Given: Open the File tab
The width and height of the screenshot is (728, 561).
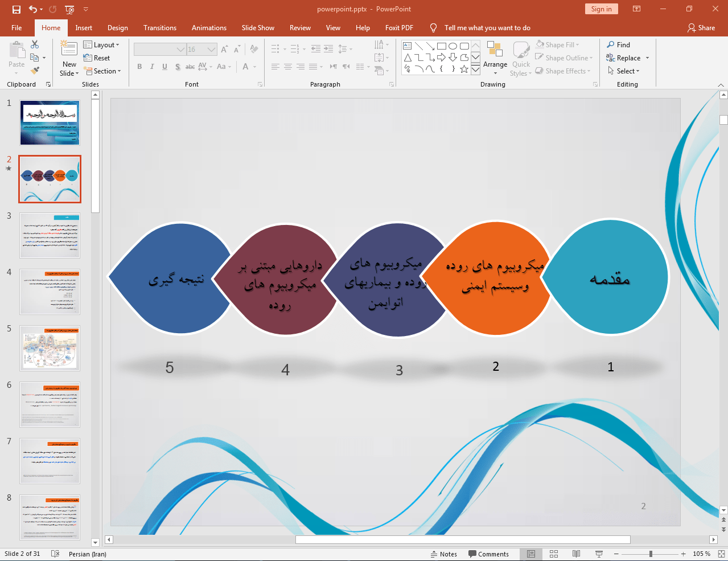Looking at the screenshot, I should [x=17, y=27].
